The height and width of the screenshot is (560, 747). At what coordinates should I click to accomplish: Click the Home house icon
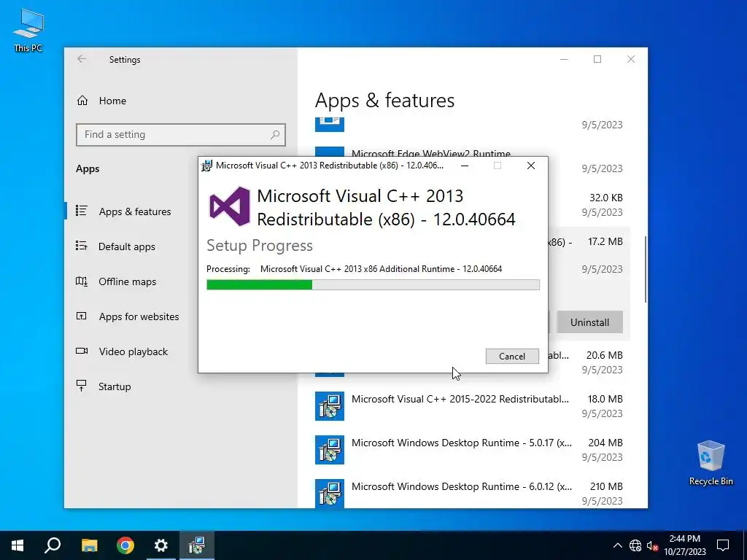pos(82,101)
